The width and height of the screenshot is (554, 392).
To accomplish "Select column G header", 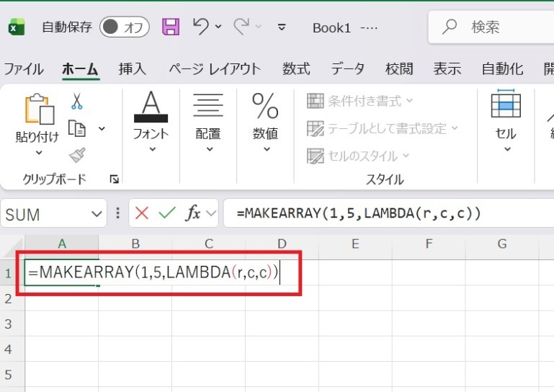I will click(x=502, y=244).
